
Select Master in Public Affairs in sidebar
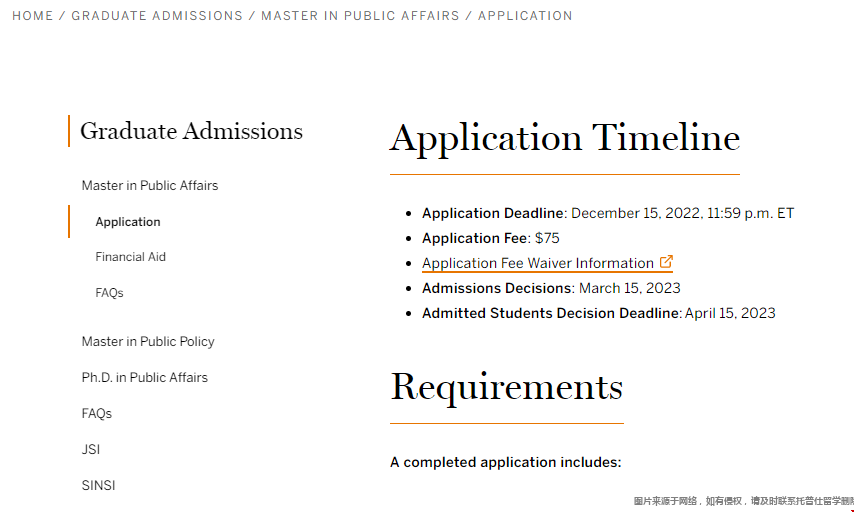pyautogui.click(x=150, y=185)
